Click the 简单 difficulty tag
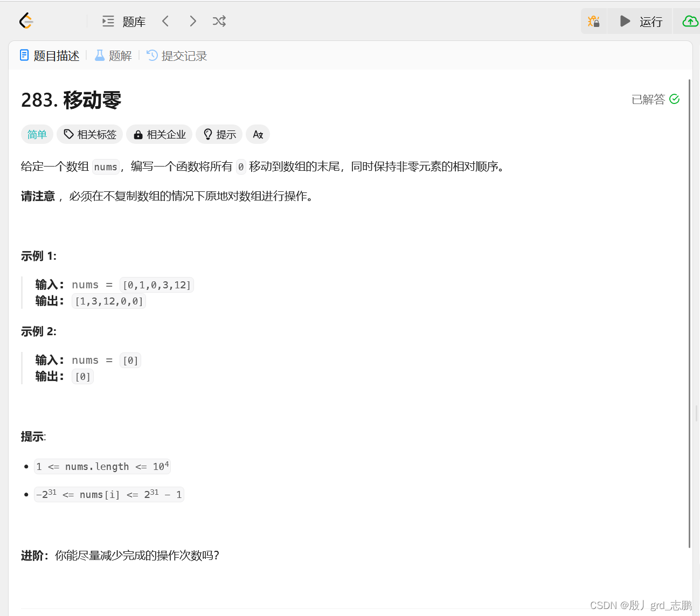This screenshot has width=700, height=616. tap(37, 134)
